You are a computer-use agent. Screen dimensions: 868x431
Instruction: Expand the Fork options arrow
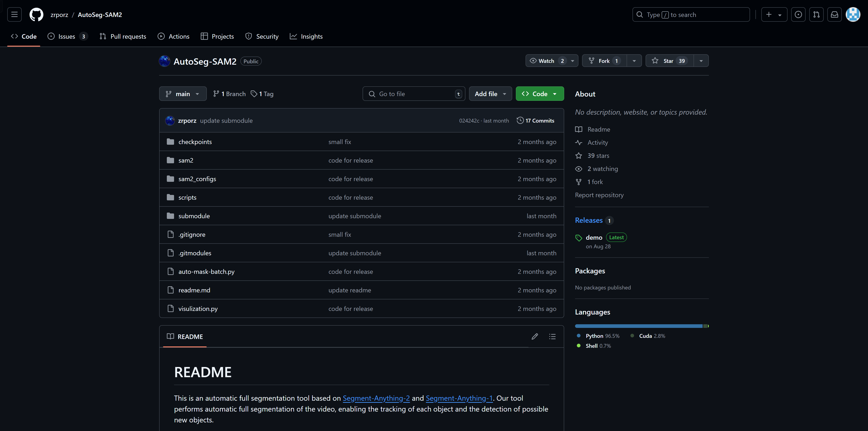[634, 61]
